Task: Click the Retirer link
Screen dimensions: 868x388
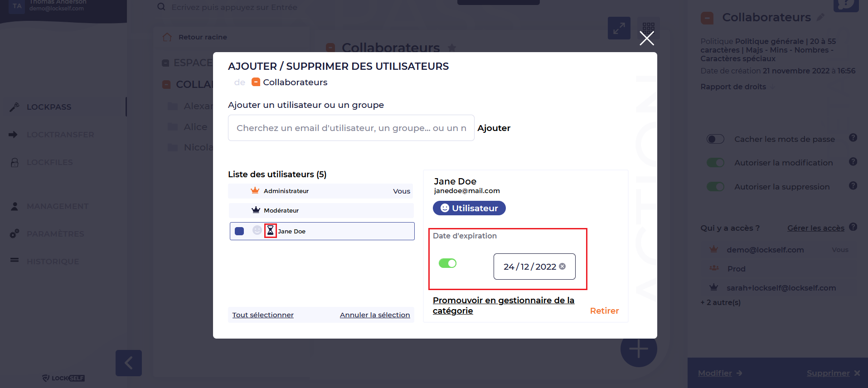Action: click(x=604, y=310)
